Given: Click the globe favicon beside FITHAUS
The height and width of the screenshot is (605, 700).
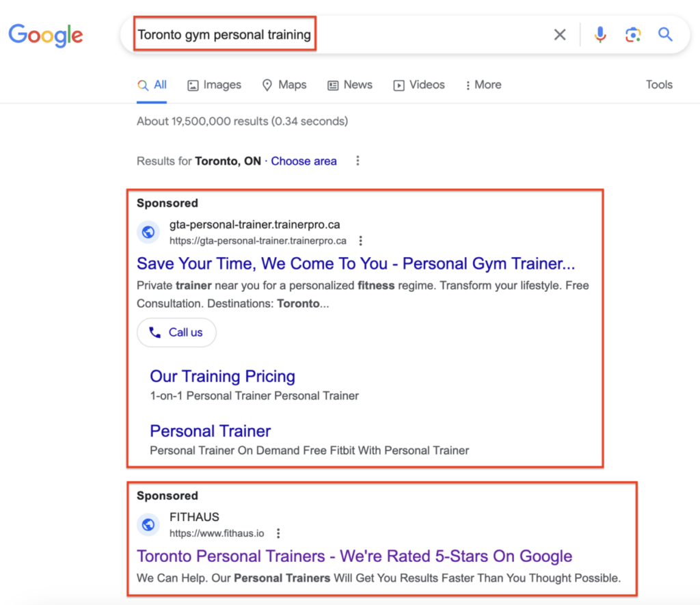Looking at the screenshot, I should coord(148,524).
